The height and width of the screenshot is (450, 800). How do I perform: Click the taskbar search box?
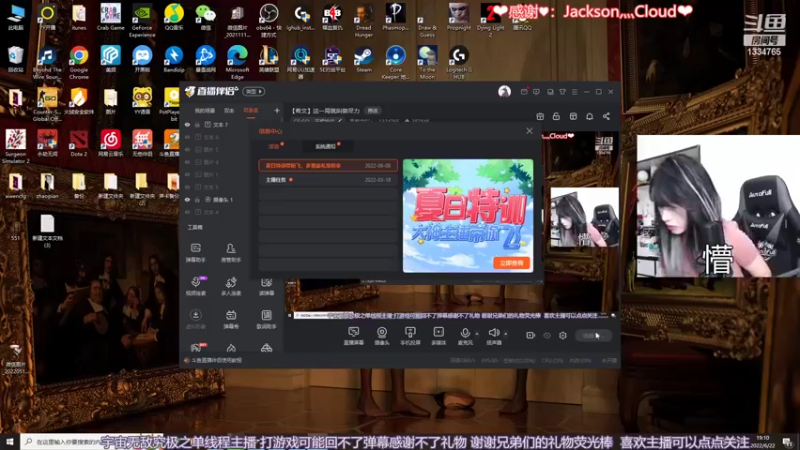[61, 442]
